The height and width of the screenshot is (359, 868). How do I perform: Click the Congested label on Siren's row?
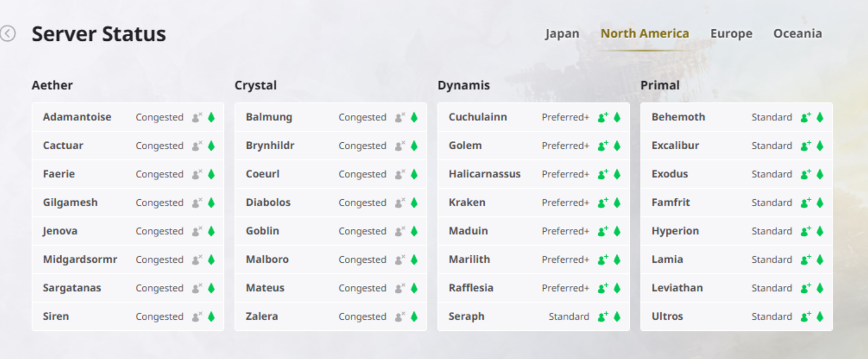159,316
